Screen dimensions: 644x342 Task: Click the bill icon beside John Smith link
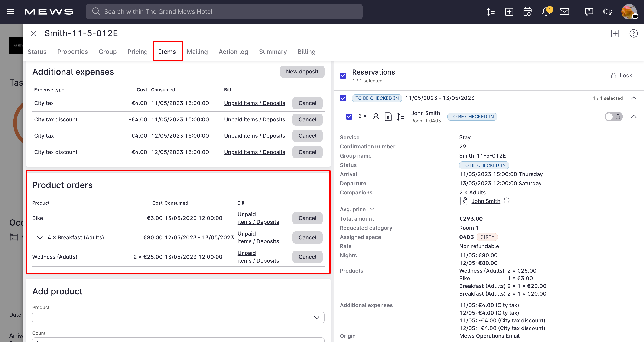click(464, 201)
